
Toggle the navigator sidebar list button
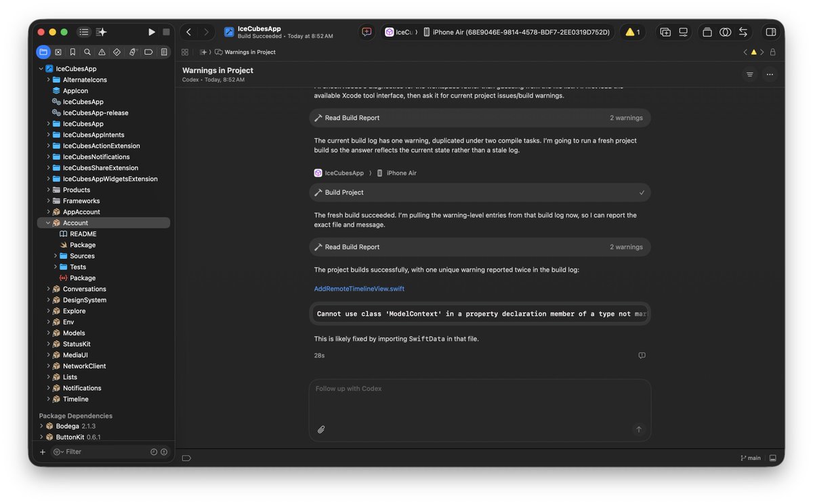click(84, 32)
